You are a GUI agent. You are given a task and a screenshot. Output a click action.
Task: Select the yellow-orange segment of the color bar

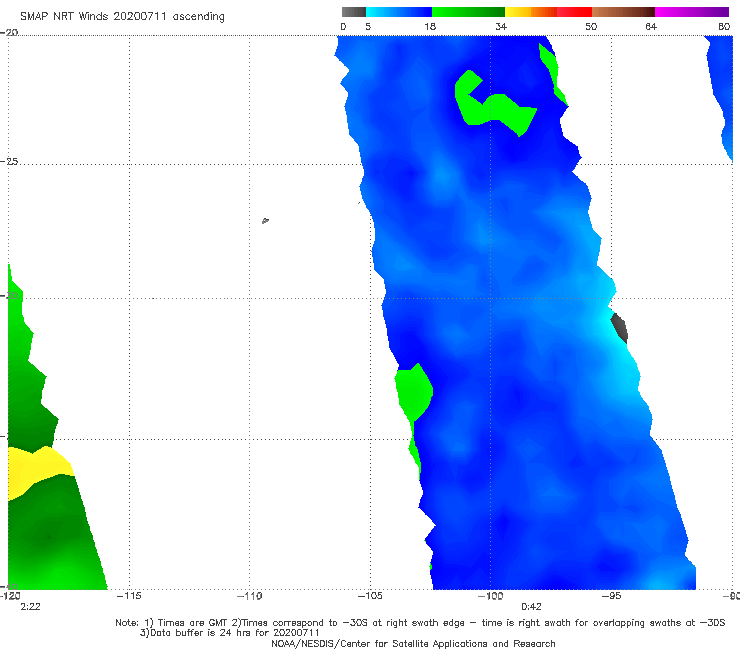pos(531,12)
